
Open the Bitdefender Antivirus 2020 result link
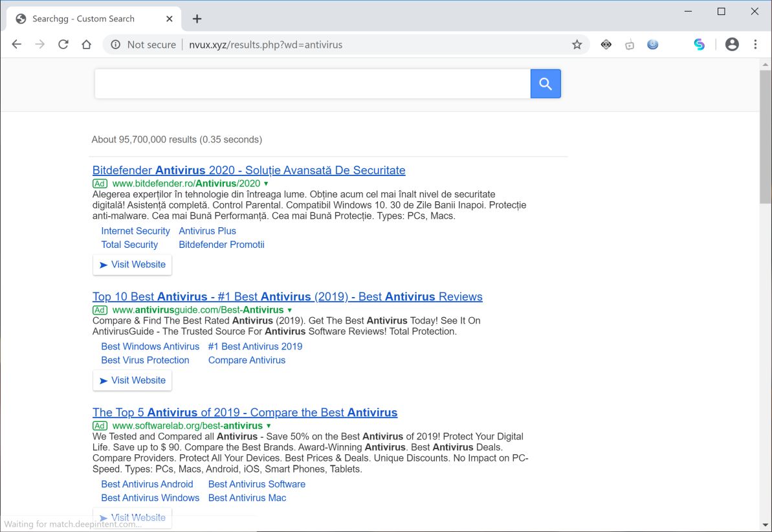pos(248,170)
